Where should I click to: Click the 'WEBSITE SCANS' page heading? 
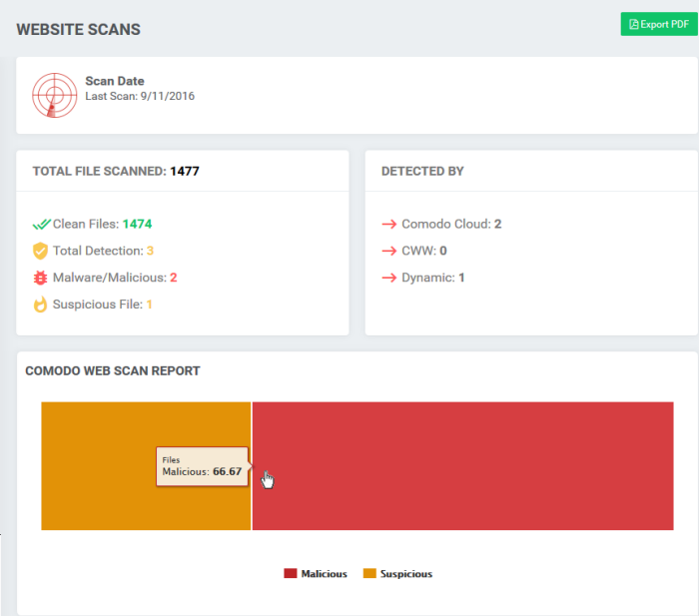(x=79, y=29)
